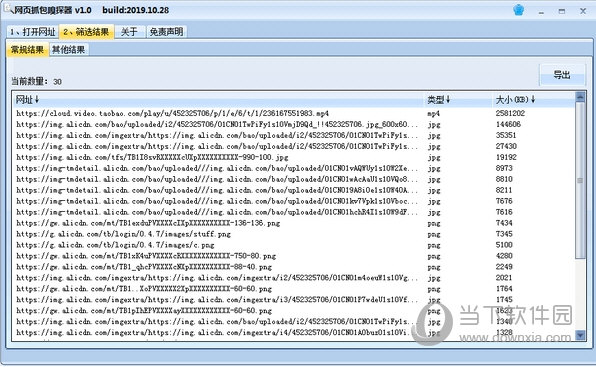Image resolution: width=596 pixels, height=367 pixels.
Task: Click the size value 2581202
Action: pos(510,113)
